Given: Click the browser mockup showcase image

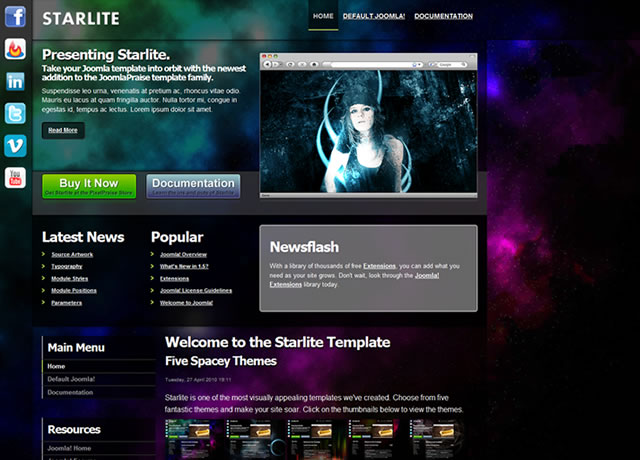Looking at the screenshot, I should [369, 126].
